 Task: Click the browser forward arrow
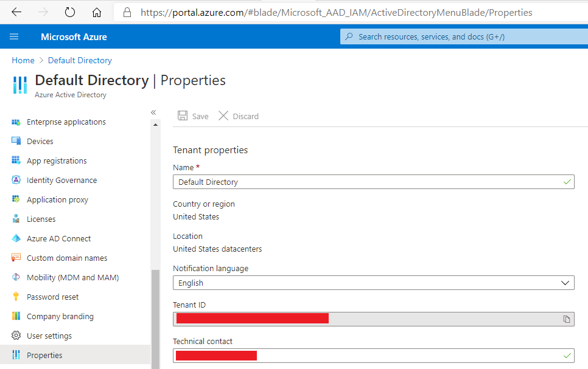point(43,12)
